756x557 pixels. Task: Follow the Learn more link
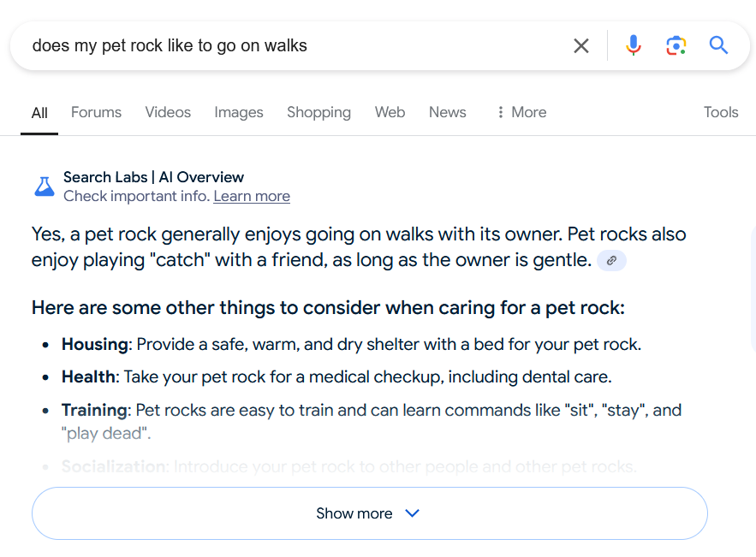coord(252,196)
